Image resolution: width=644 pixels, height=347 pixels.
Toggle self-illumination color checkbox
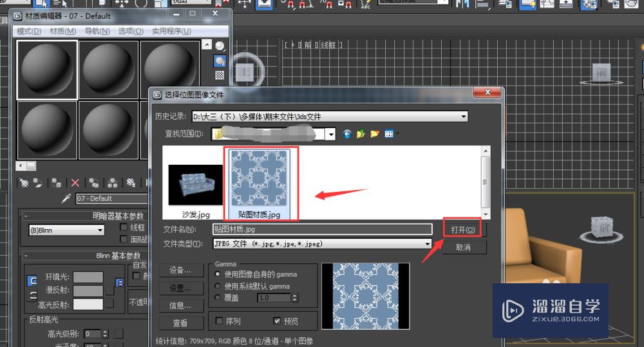coord(137,276)
